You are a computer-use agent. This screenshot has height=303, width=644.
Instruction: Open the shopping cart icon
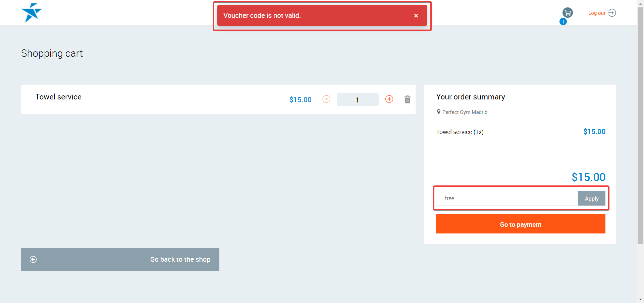tap(568, 13)
